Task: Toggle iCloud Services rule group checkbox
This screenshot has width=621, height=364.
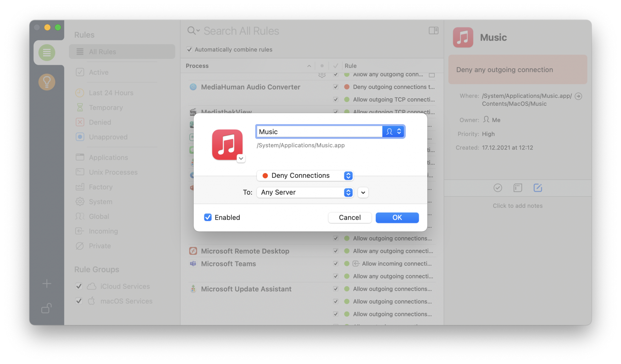Action: pyautogui.click(x=79, y=286)
